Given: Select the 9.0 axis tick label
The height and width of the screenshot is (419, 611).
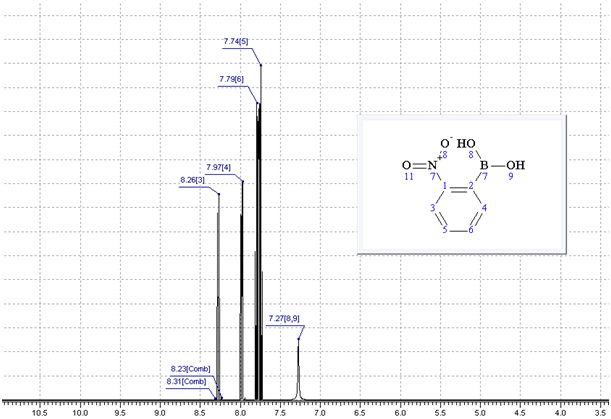Looking at the screenshot, I should click(160, 409).
